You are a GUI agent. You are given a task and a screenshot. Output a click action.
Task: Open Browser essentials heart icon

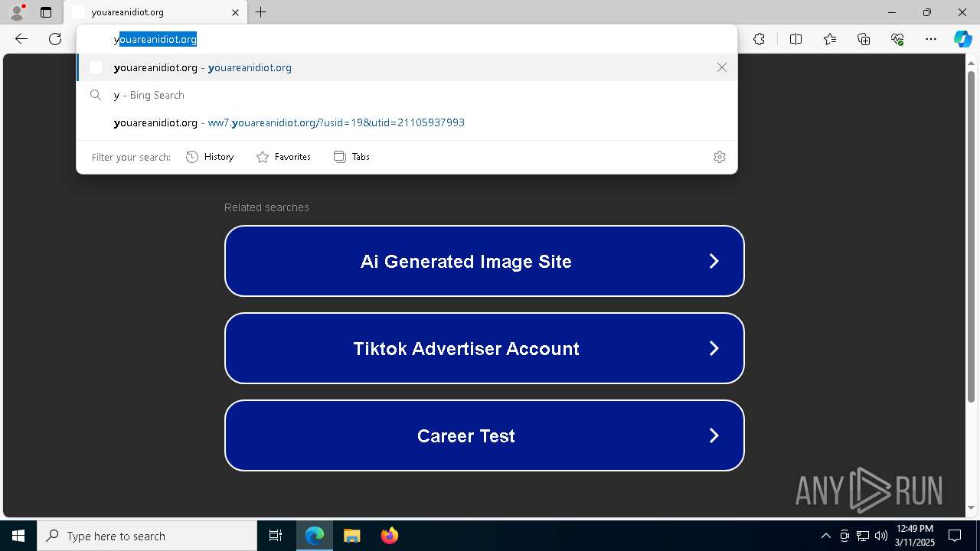pos(897,39)
